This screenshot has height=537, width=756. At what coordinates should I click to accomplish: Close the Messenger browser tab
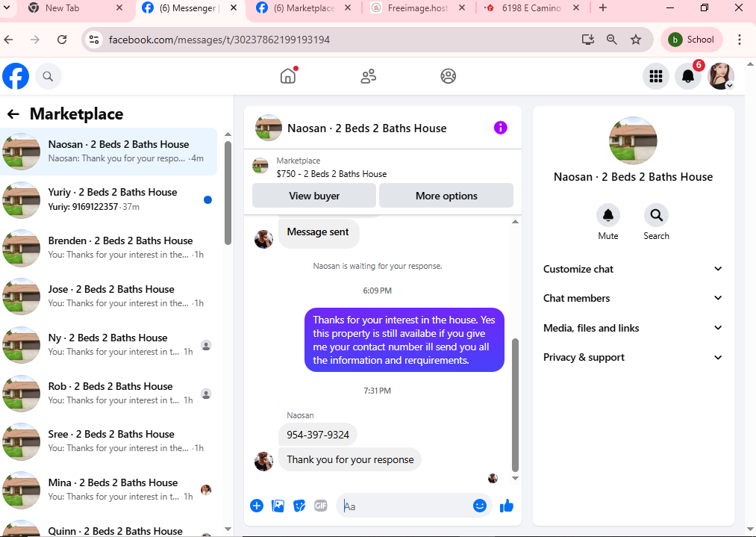[x=234, y=8]
